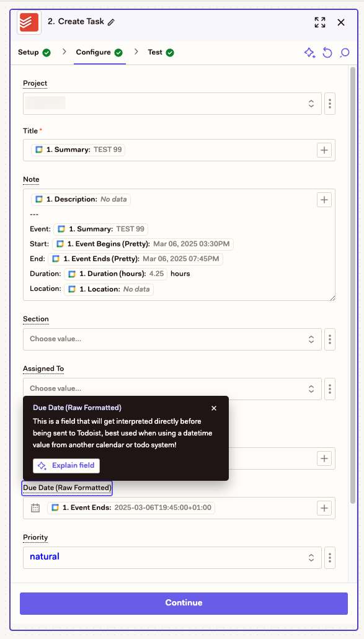Dismiss the Due Date tooltip popup
The height and width of the screenshot is (639, 364).
[214, 408]
